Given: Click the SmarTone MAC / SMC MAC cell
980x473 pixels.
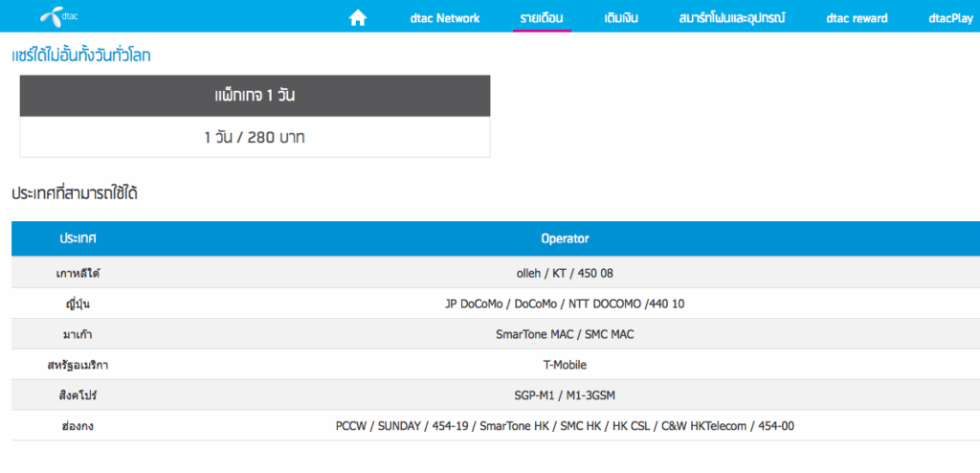Looking at the screenshot, I should pos(565,334).
